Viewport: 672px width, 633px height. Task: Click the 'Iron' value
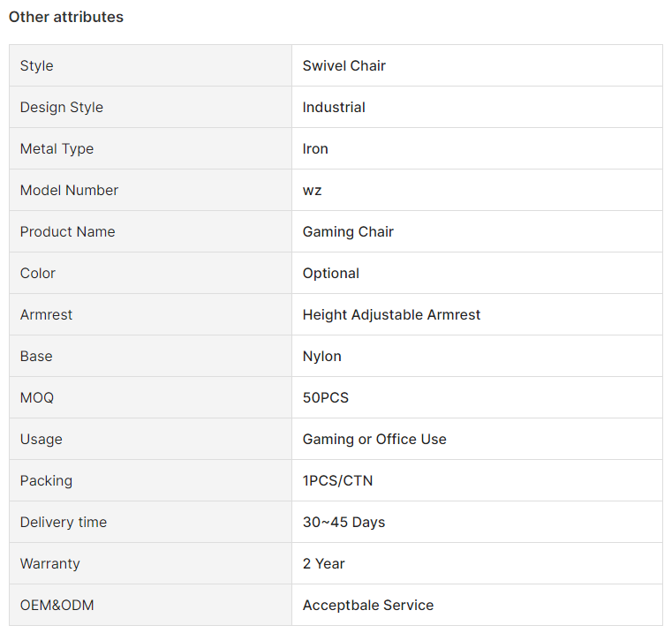(x=315, y=148)
